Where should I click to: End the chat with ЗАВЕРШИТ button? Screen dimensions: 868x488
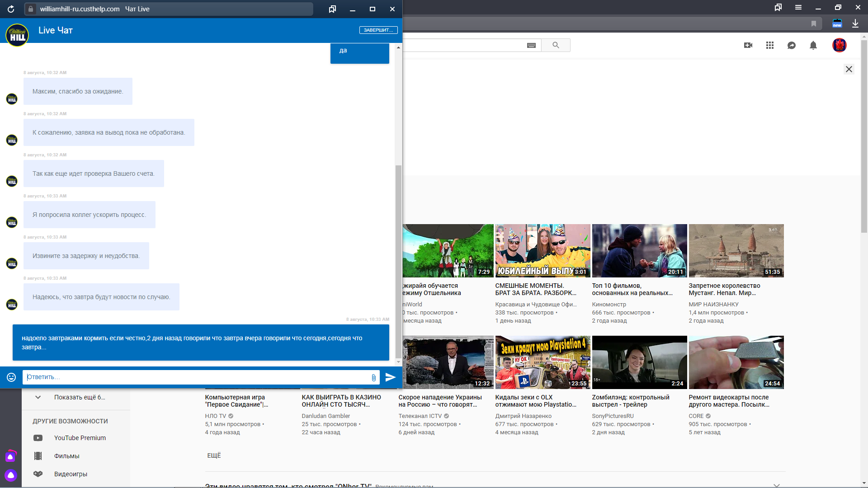[x=378, y=30]
